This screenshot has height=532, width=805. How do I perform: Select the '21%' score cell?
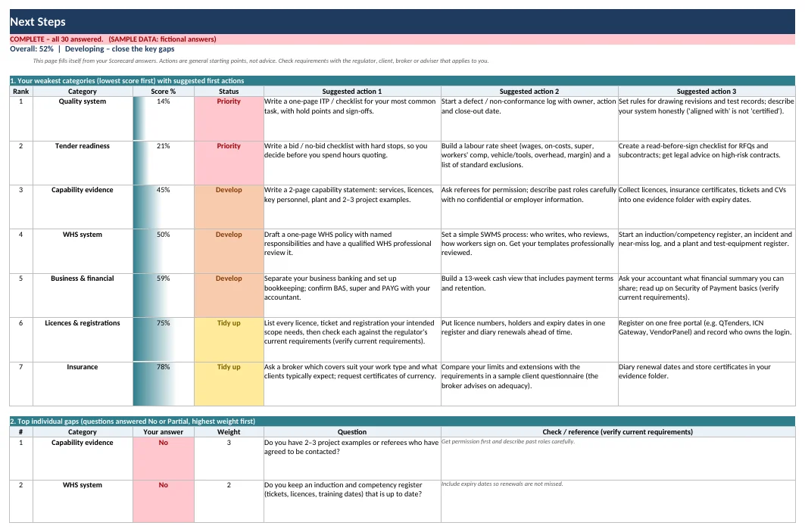tap(164, 163)
